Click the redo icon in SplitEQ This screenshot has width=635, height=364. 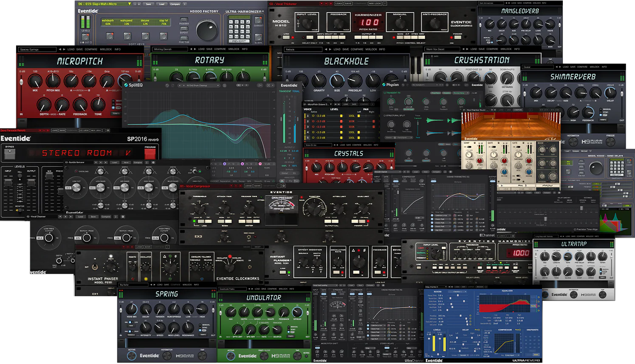[x=173, y=85]
